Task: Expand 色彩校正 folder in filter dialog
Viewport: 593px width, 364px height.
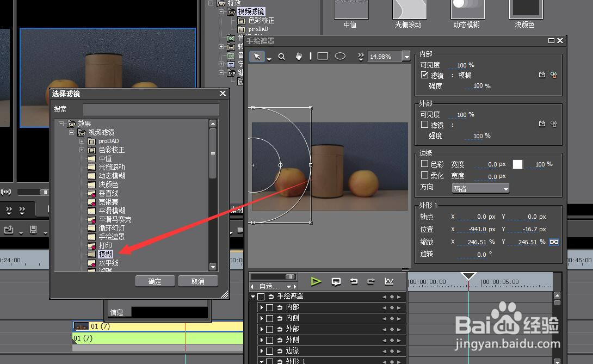Action: 82,150
